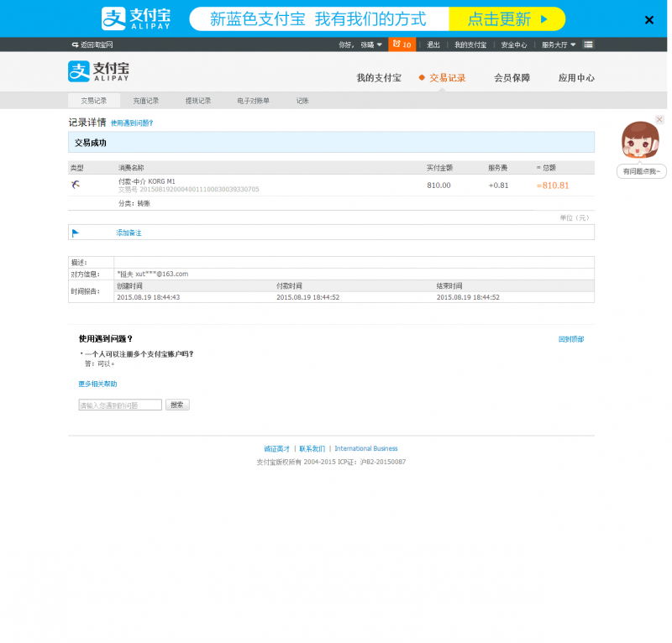This screenshot has height=643, width=672.
Task: Click the 返回淘宝网 return link
Action: [92, 44]
